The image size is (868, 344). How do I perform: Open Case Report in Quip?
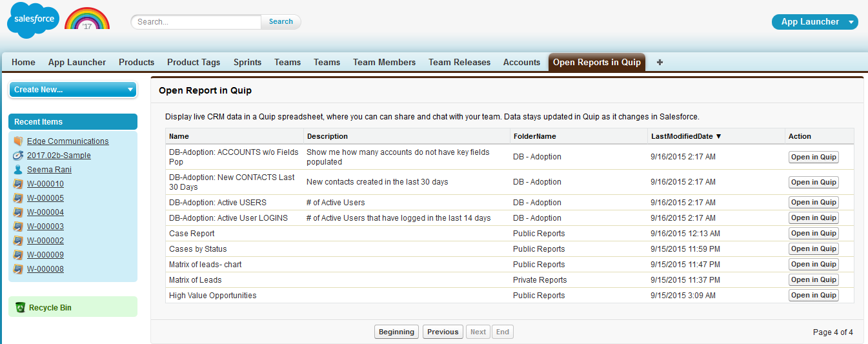pos(814,233)
